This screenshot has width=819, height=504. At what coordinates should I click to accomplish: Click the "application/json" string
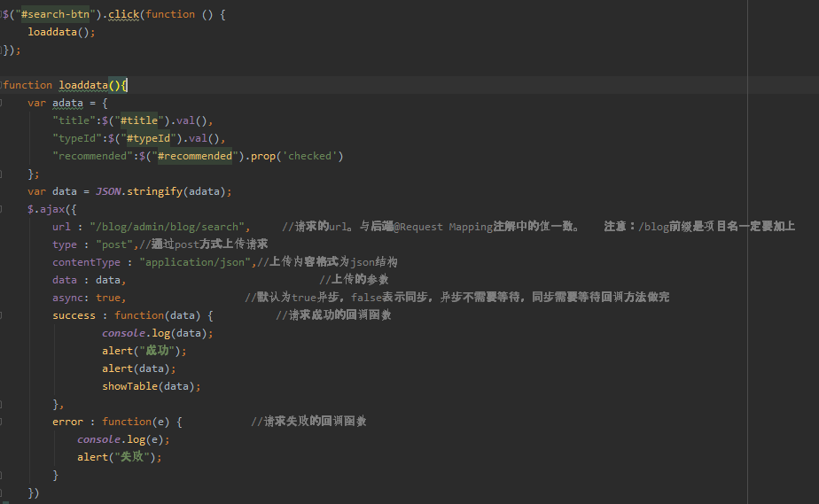click(x=195, y=262)
